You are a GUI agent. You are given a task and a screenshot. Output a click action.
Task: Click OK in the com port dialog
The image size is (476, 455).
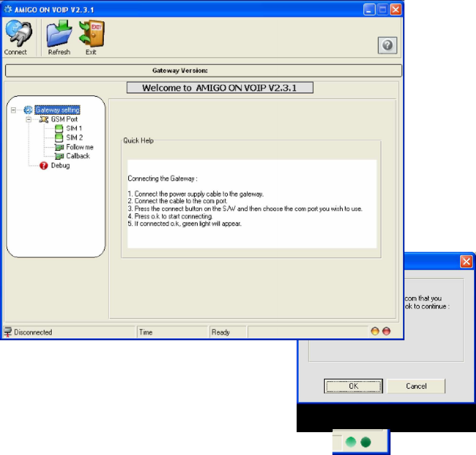353,386
